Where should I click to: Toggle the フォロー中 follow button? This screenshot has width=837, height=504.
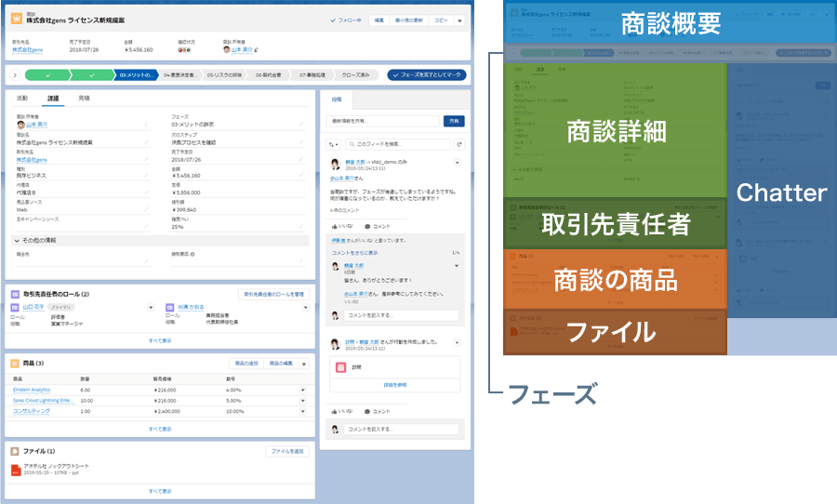346,20
